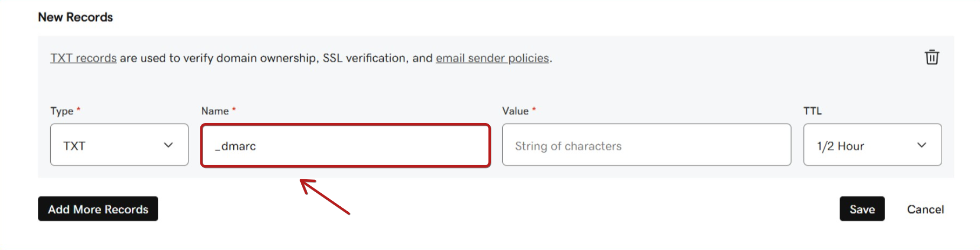The image size is (980, 250).
Task: Follow the email sender policies link
Action: coord(492,58)
